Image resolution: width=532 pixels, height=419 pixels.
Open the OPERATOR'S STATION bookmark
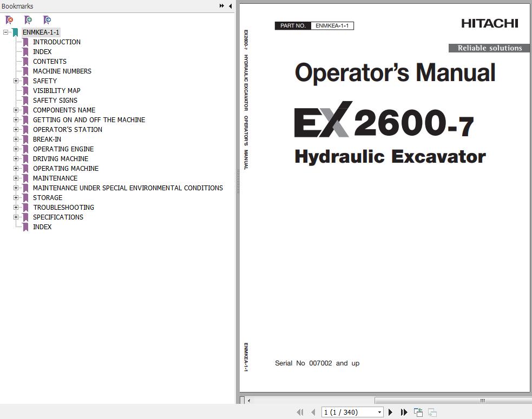68,130
